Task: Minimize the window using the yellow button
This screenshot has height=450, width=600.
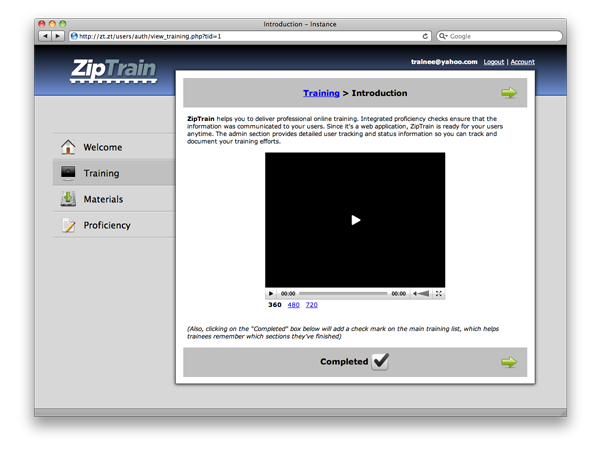Action: tap(52, 24)
